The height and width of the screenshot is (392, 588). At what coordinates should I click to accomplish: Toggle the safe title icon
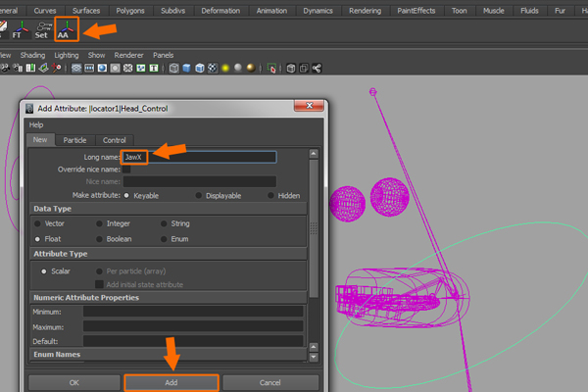(x=154, y=68)
